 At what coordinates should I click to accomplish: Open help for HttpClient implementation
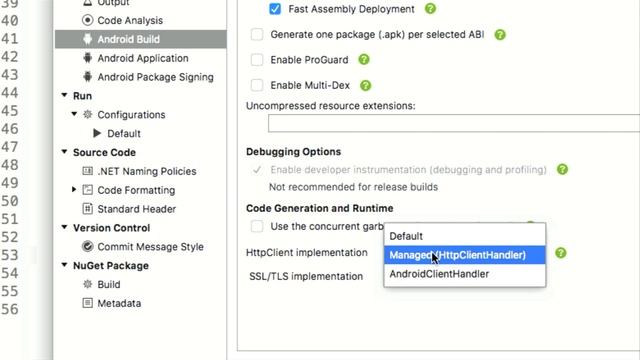pyautogui.click(x=561, y=253)
